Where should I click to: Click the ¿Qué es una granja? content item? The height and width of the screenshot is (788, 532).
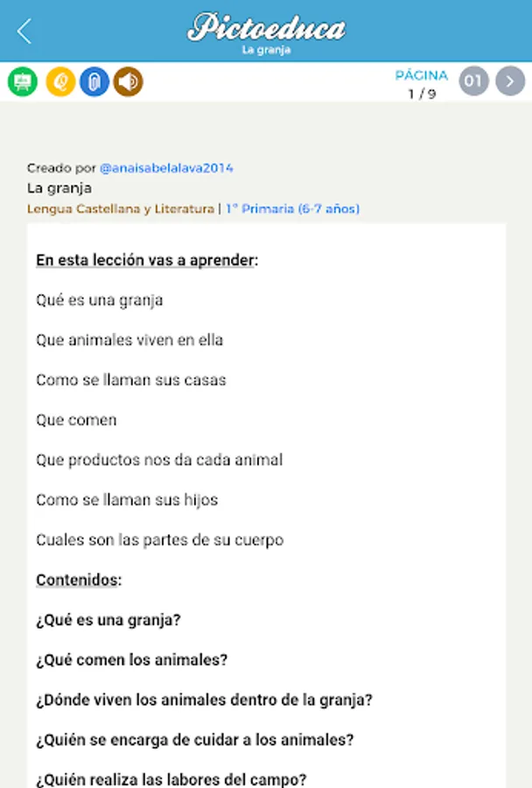[108, 620]
